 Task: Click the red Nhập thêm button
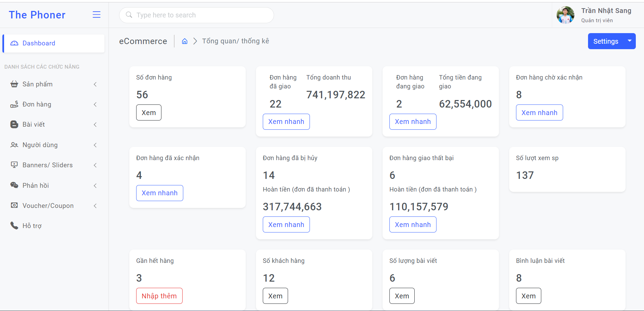pos(159,296)
